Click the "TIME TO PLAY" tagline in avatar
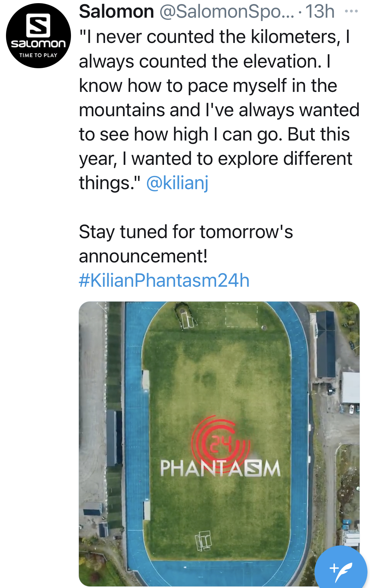The image size is (370, 588). [38, 55]
